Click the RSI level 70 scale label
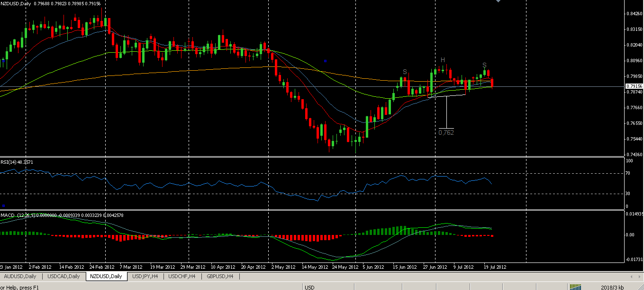The height and width of the screenshot is (290, 644). 629,174
